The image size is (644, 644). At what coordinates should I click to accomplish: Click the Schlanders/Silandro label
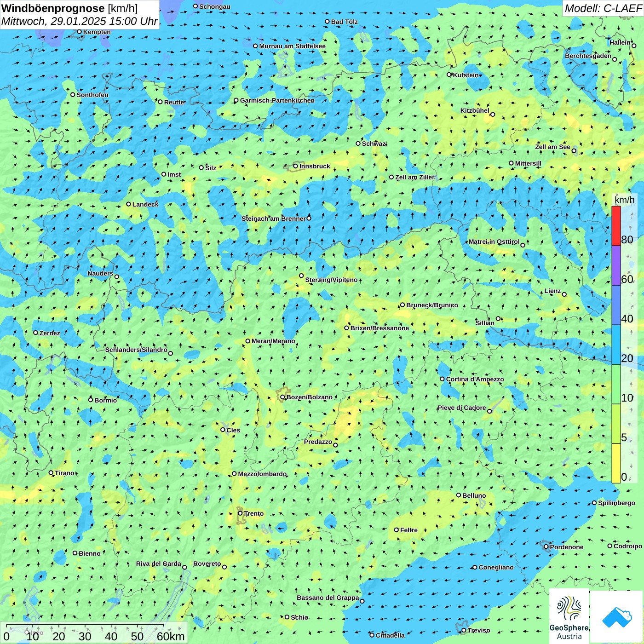(x=136, y=350)
